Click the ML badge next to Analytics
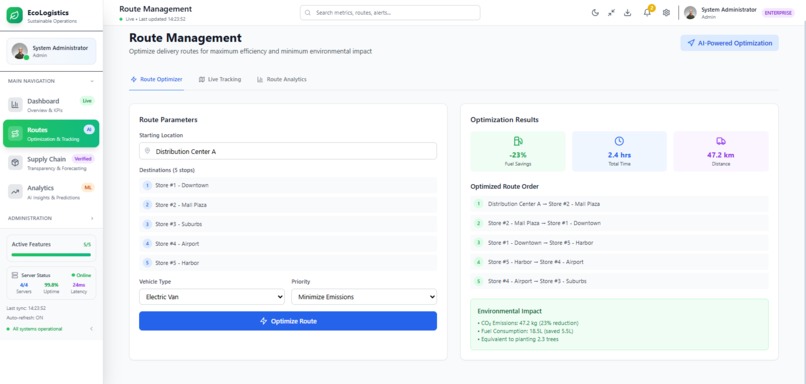 tap(88, 188)
